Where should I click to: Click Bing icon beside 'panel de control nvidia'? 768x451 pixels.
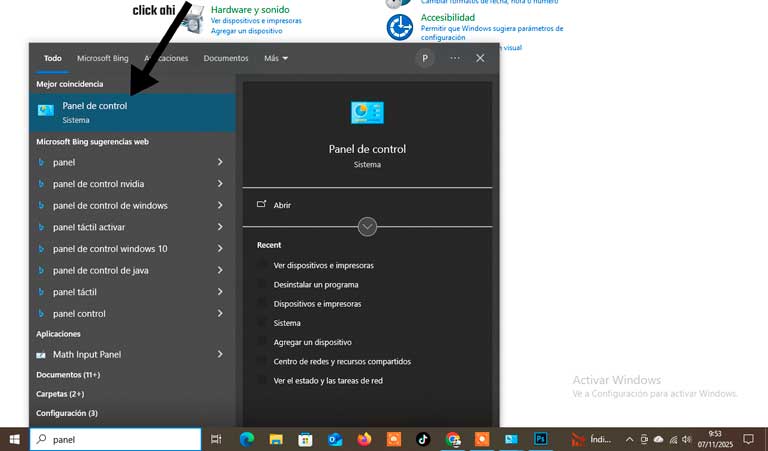click(42, 184)
